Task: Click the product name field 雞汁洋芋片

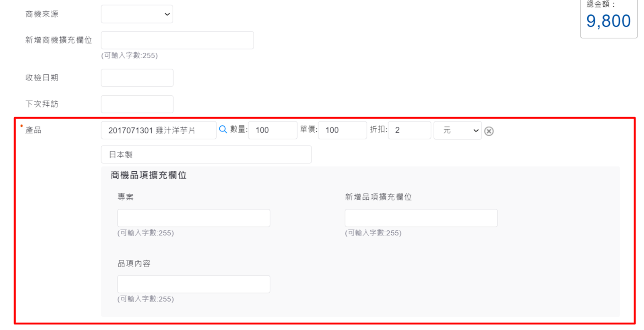Action: coord(159,130)
